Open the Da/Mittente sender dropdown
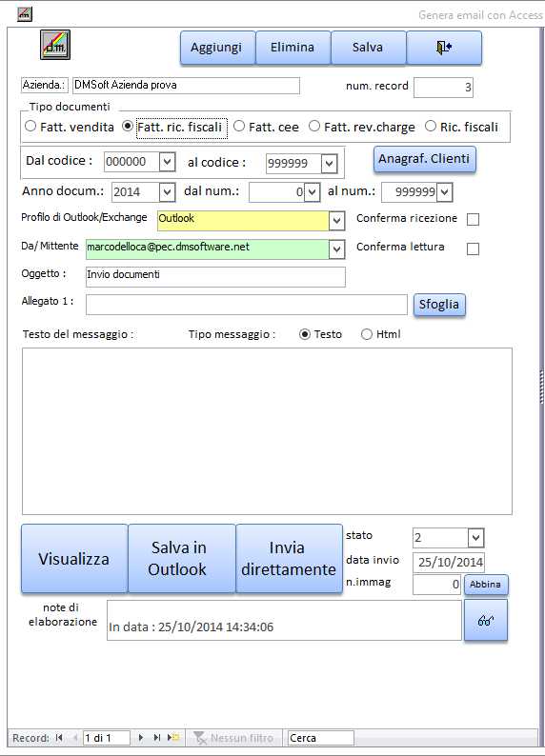Screen dimensions: 545x756 tap(336, 249)
